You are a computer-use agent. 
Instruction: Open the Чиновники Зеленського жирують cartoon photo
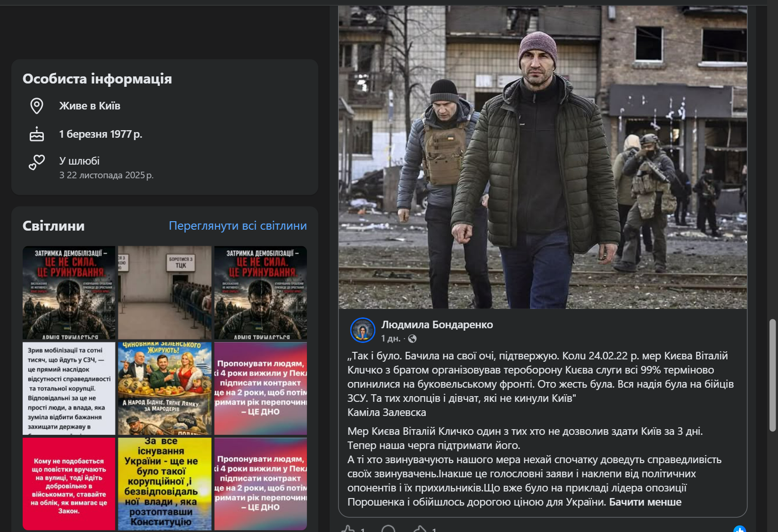pos(165,388)
